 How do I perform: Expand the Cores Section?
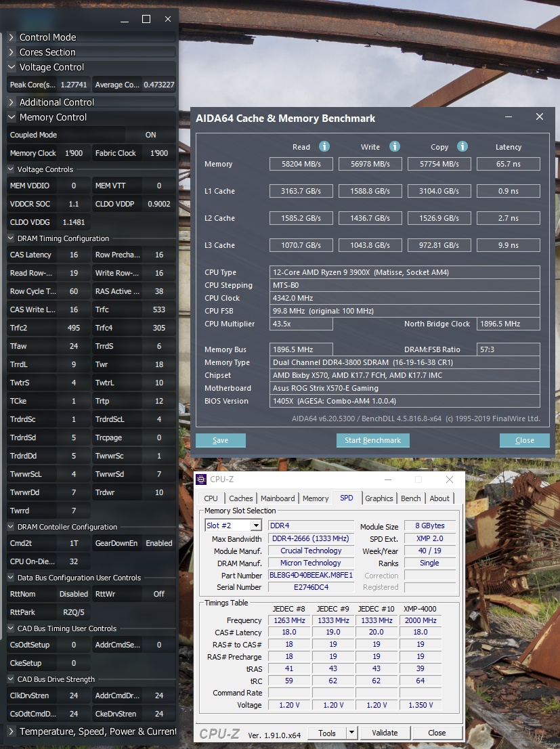[12, 51]
